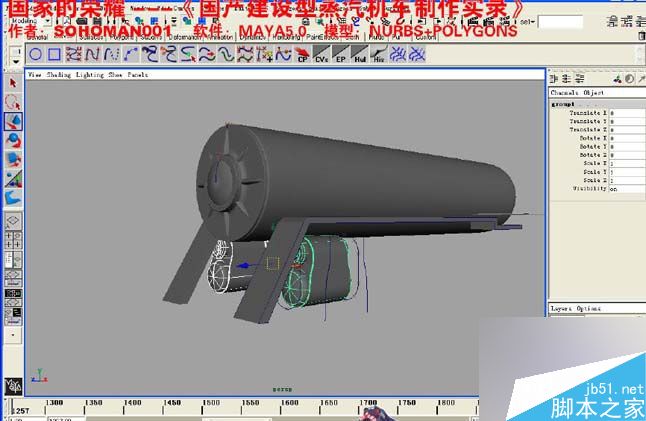This screenshot has height=421, width=646.
Task: Click frame 1500 on the time slider
Action: (211, 403)
